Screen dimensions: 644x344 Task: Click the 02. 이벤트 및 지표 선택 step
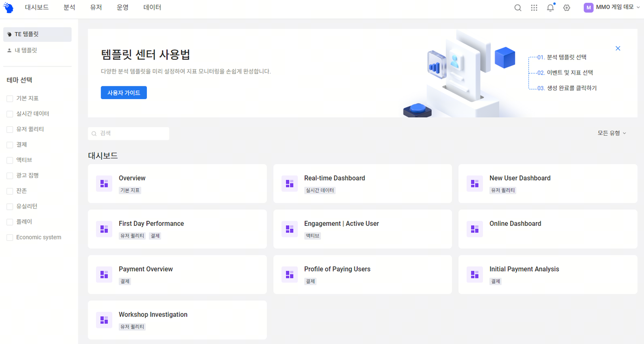tap(565, 73)
